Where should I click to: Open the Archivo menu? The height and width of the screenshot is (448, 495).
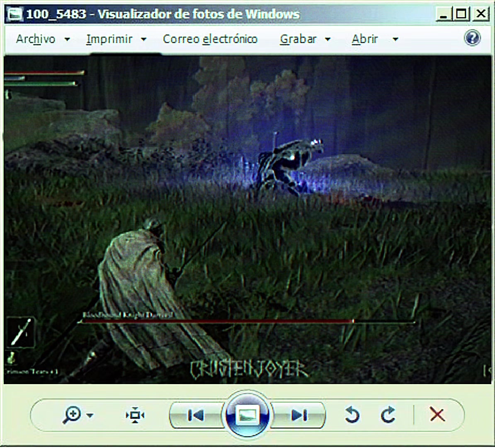[x=36, y=39]
